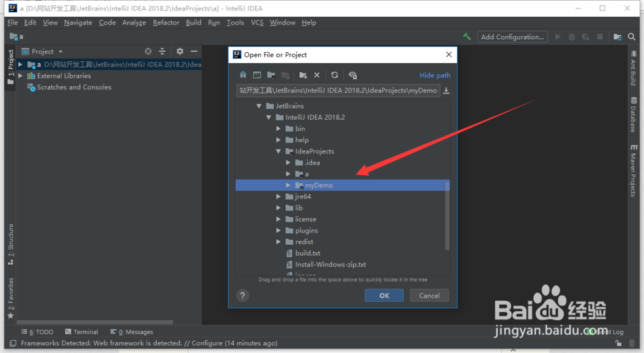644x353 pixels.
Task: Toggle the 1: Project tool window tab
Action: 11,67
